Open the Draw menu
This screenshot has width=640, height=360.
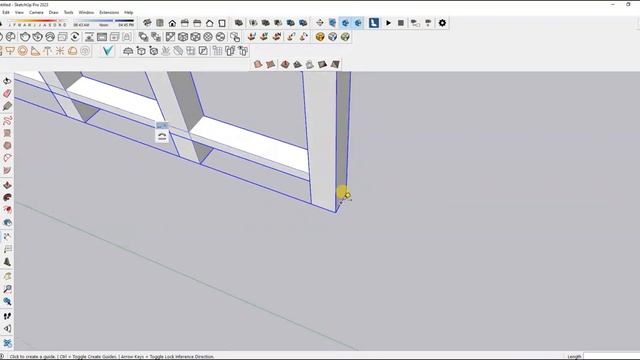click(x=53, y=13)
